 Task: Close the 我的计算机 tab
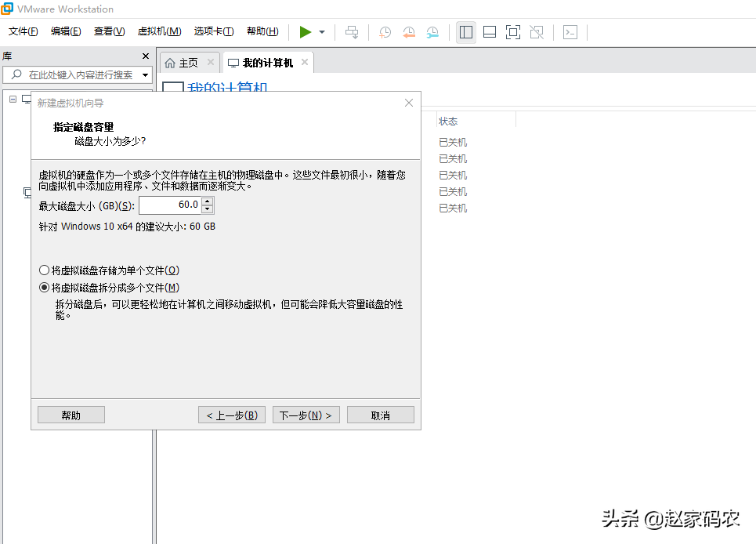click(x=305, y=62)
